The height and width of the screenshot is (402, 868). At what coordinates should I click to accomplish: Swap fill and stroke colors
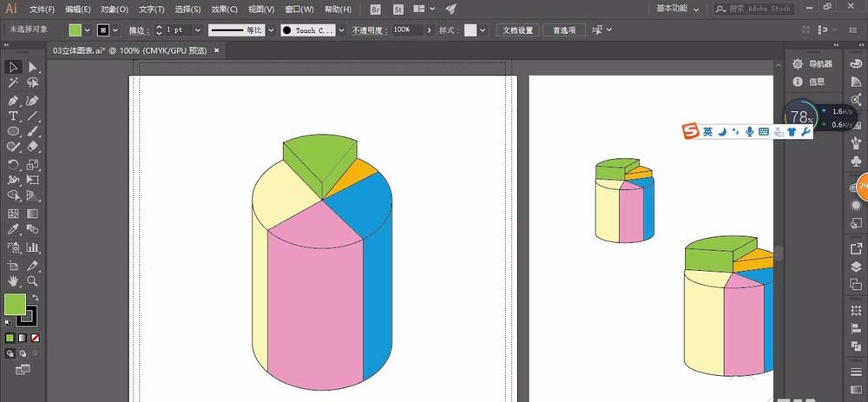pyautogui.click(x=36, y=297)
